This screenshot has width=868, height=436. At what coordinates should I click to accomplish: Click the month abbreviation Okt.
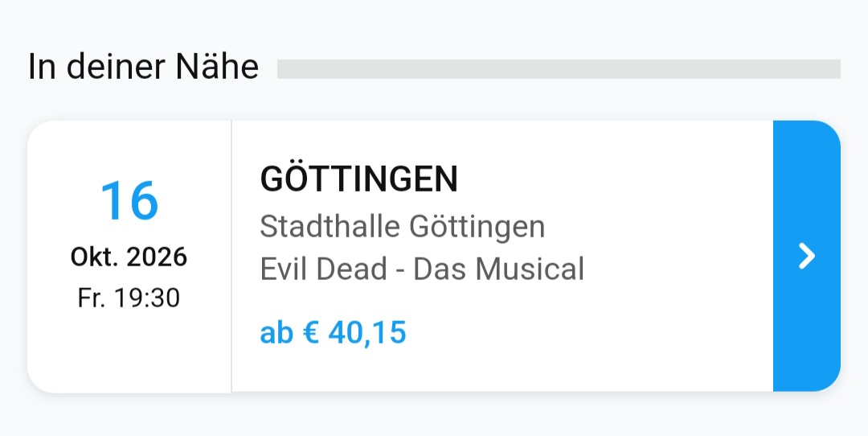coord(94,257)
